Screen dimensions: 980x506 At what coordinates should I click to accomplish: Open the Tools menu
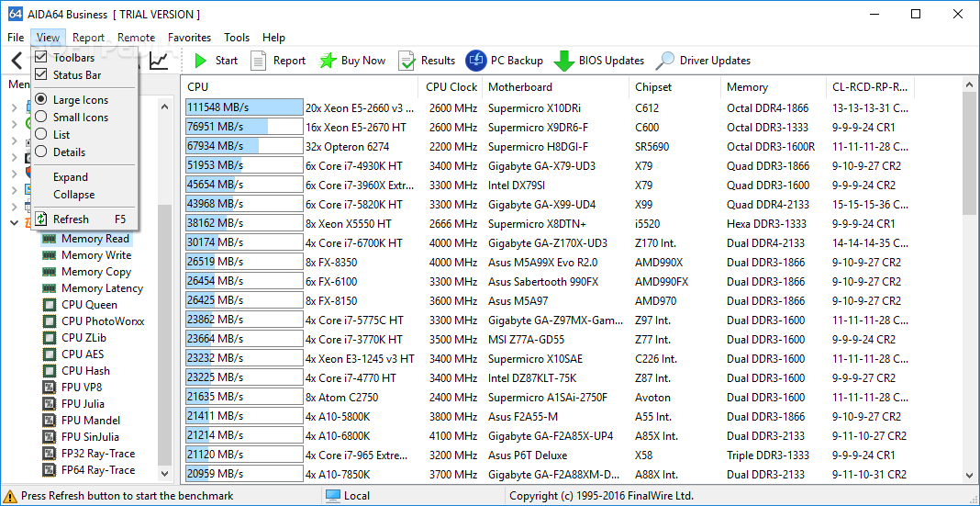237,38
